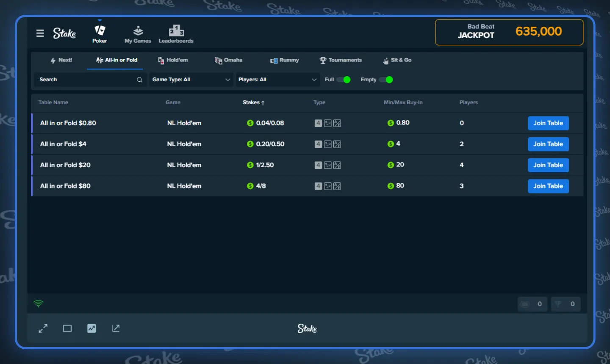Click the Table Name column header
The image size is (610, 364).
click(x=53, y=102)
